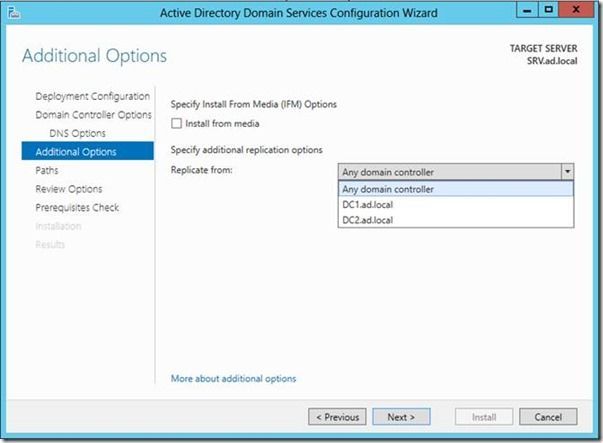Close the configuration wizard window
The width and height of the screenshot is (603, 443).
[576, 10]
